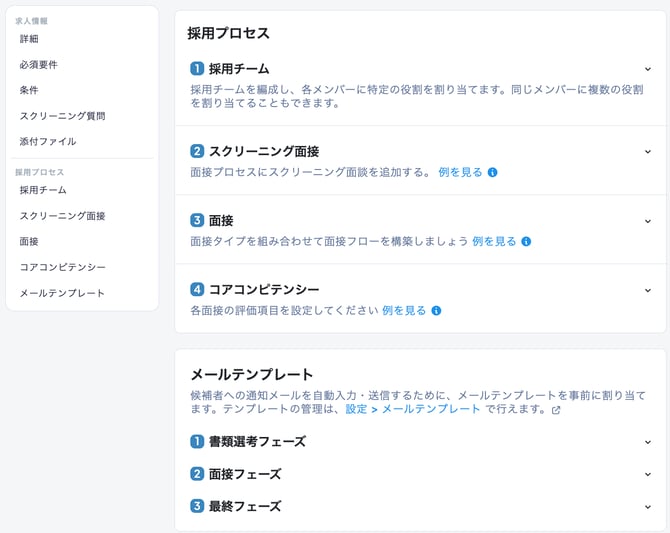The width and height of the screenshot is (670, 533).
Task: Click external link icon after メールテンプレート link
Action: (x=556, y=410)
